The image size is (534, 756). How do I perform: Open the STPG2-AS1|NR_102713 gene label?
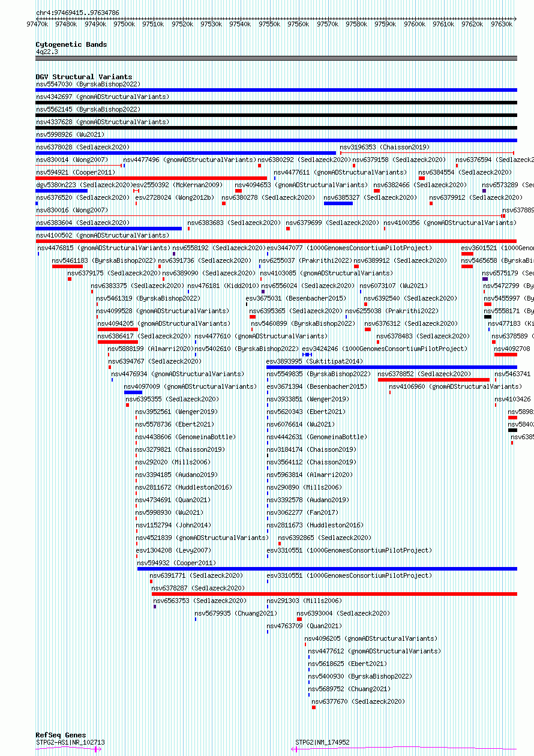point(70,742)
